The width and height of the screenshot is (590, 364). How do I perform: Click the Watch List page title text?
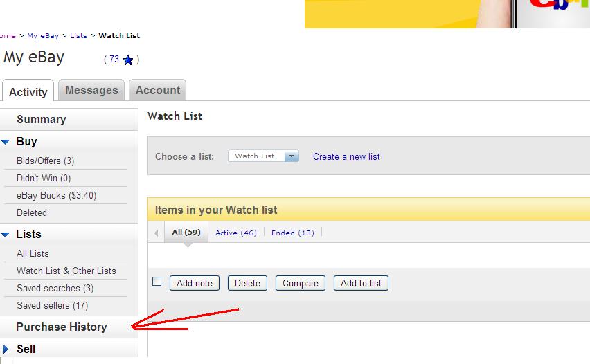tap(175, 116)
